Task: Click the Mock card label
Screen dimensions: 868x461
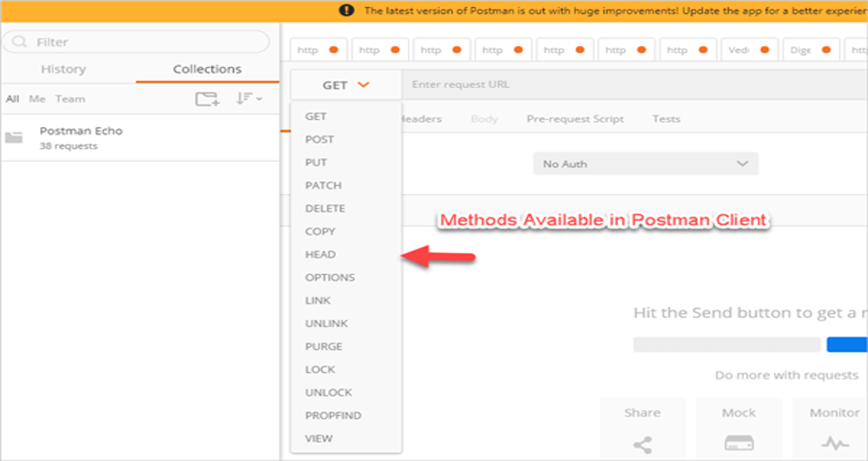Action: (739, 413)
